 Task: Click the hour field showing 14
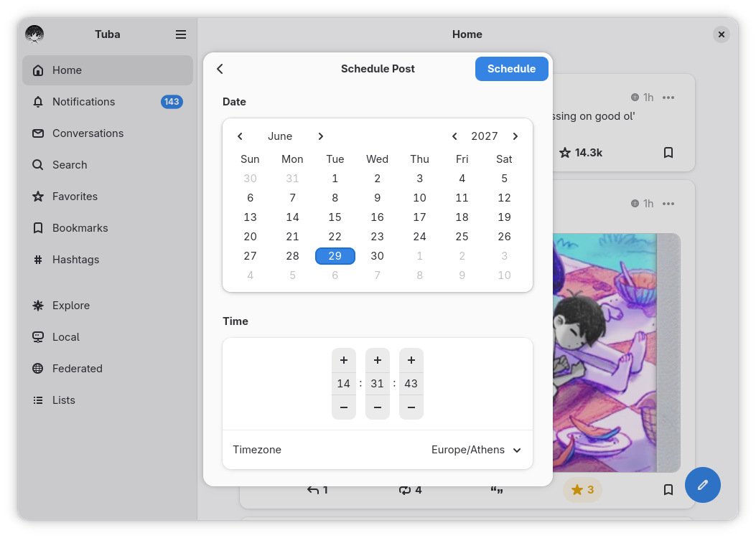(344, 384)
